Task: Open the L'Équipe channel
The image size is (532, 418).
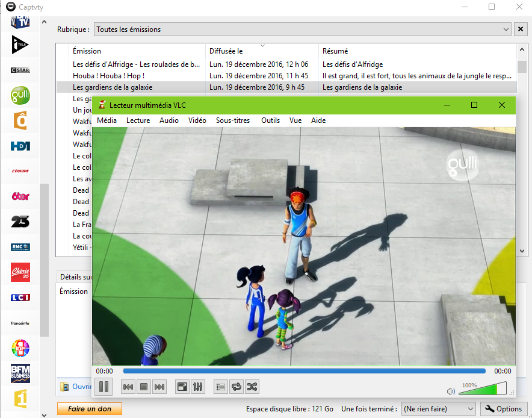Action: click(x=20, y=171)
